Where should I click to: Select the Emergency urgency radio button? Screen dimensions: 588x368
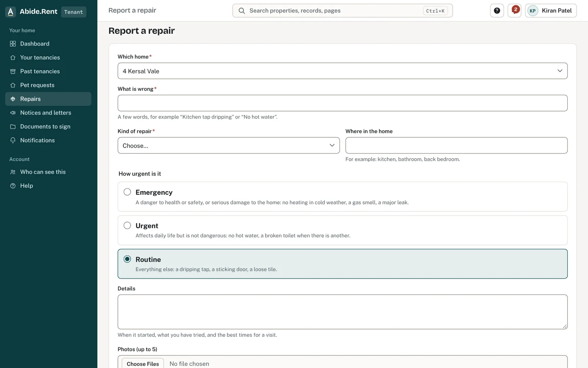tap(127, 192)
